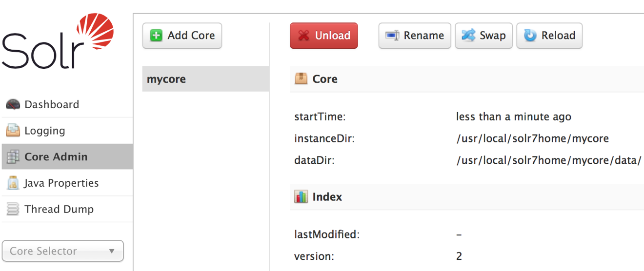Click the /usr/local/solr7home/mycore path value

[x=533, y=139]
